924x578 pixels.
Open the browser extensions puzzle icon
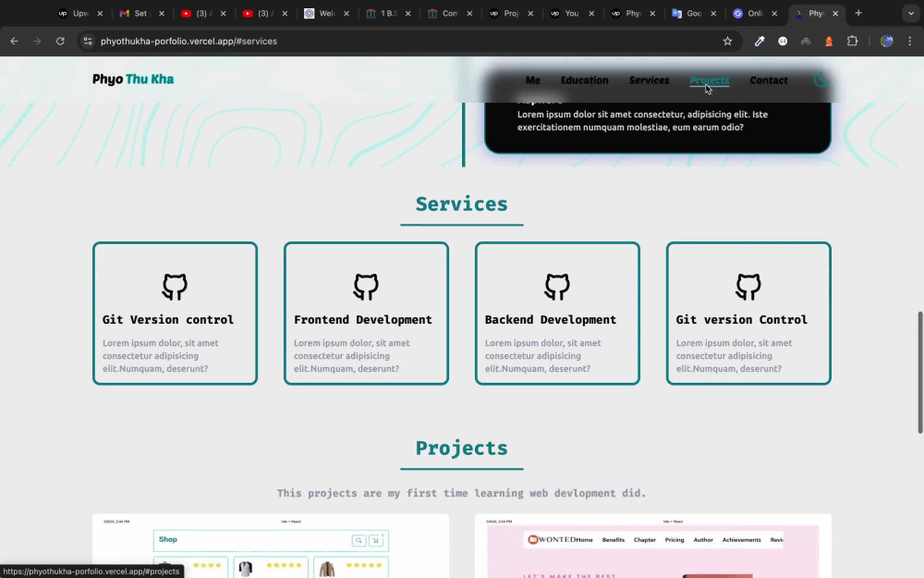pos(852,42)
